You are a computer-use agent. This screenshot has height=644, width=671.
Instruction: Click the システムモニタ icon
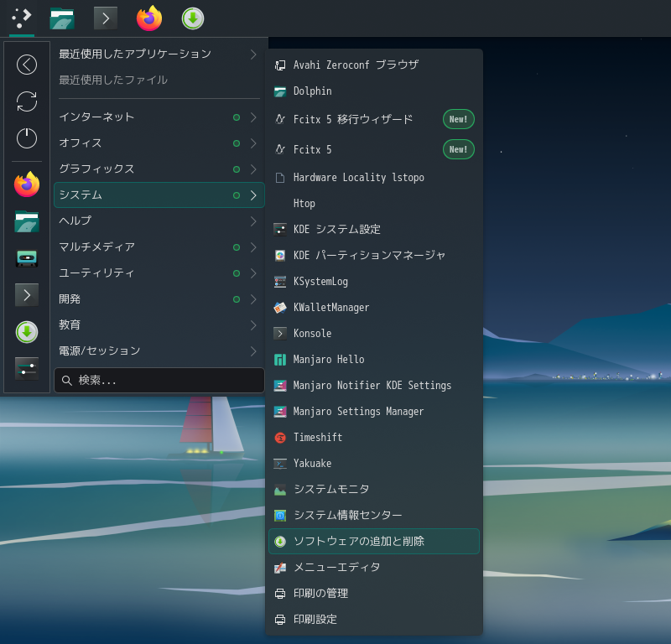pyautogui.click(x=280, y=490)
